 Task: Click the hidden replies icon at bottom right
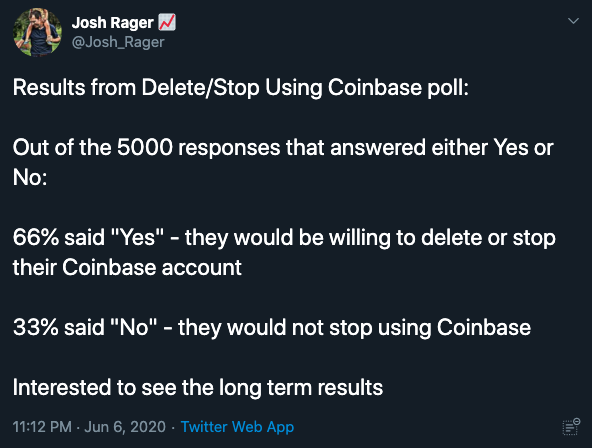coord(571,426)
